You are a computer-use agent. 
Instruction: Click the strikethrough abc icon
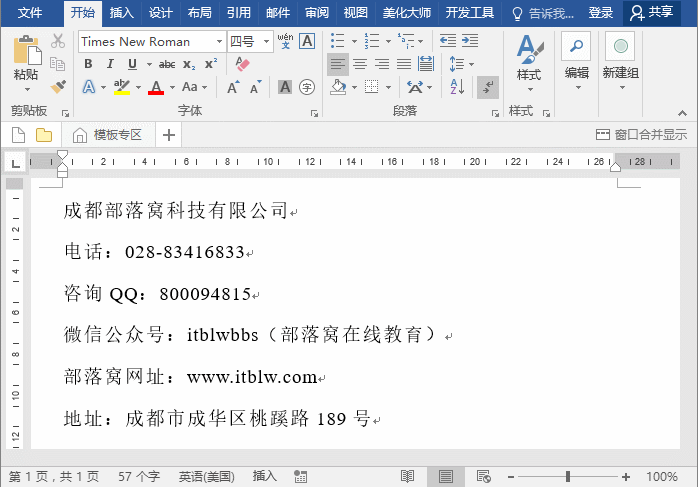pos(166,64)
